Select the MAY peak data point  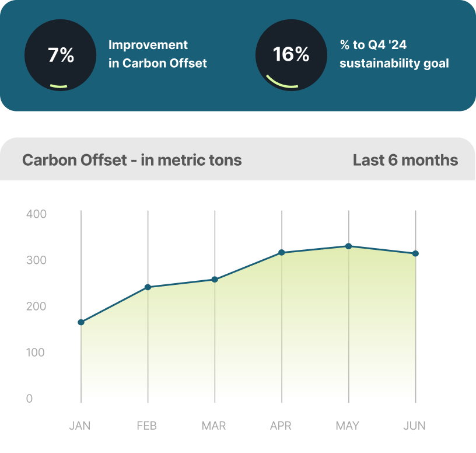pos(349,246)
